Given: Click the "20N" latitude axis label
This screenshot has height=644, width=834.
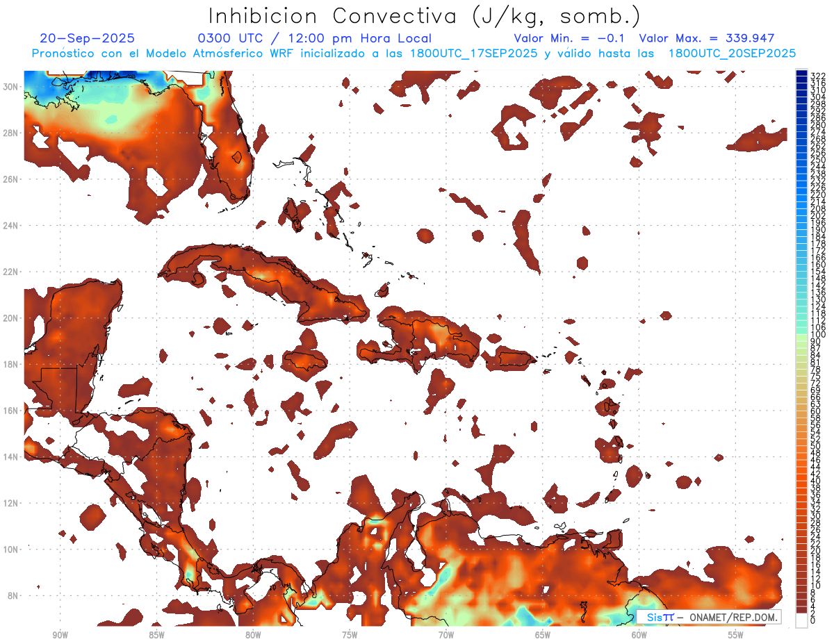Looking at the screenshot, I should 10,318.
